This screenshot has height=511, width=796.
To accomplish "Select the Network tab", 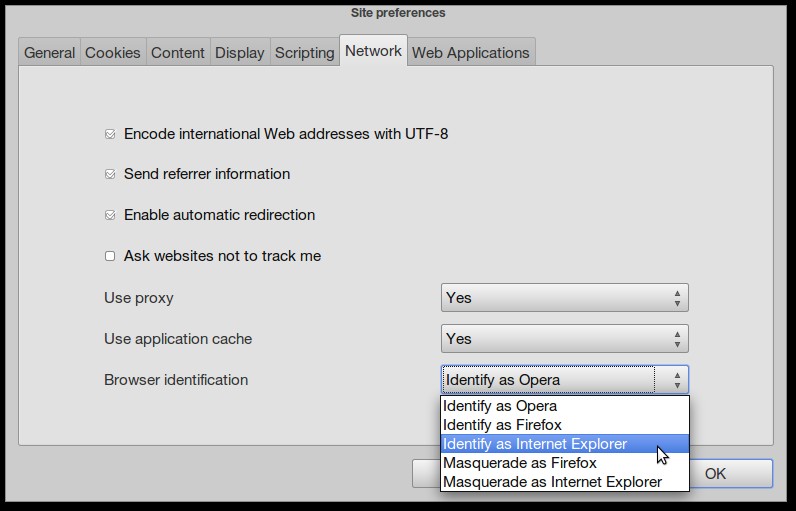I will pos(373,51).
